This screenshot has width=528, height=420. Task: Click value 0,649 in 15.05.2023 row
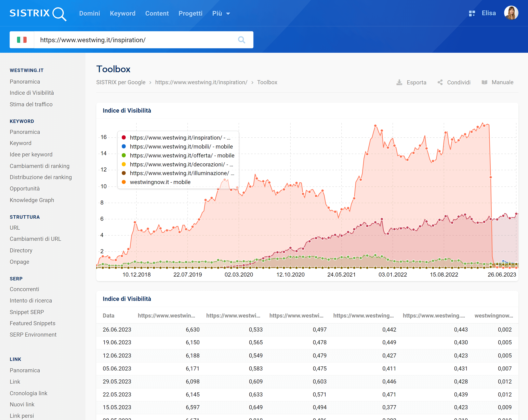[x=256, y=408]
